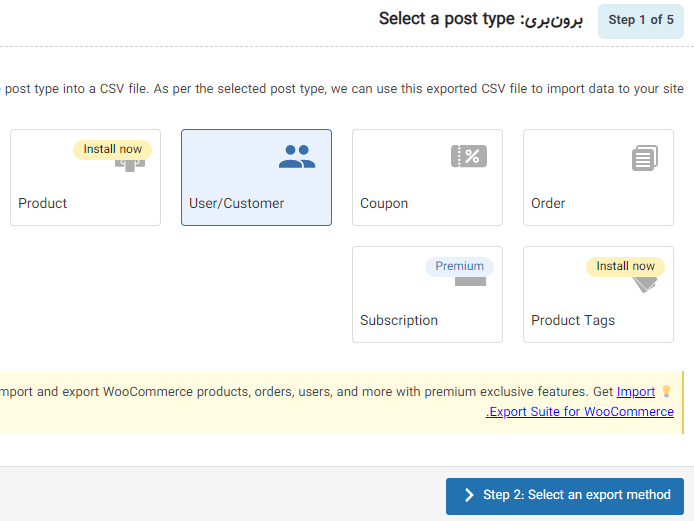
Task: Open Export Suite for WooCommerce link
Action: click(x=579, y=412)
